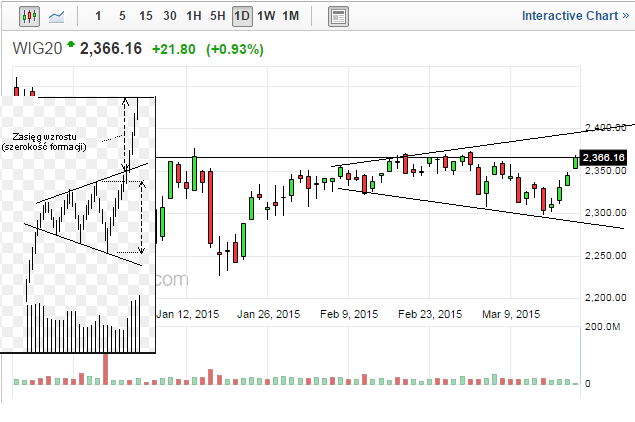Select the 1D timeframe
Image resolution: width=635 pixels, height=422 pixels.
coord(242,17)
